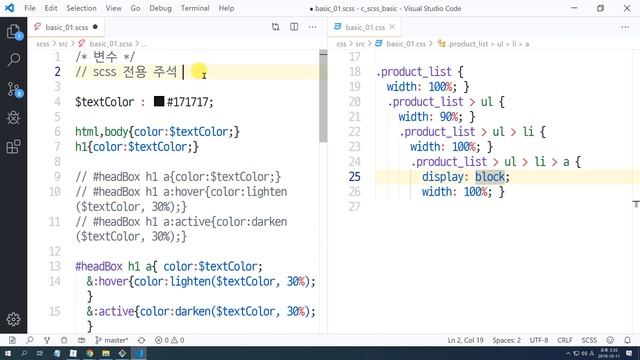Click scss in the left breadcrumb

click(x=42, y=44)
